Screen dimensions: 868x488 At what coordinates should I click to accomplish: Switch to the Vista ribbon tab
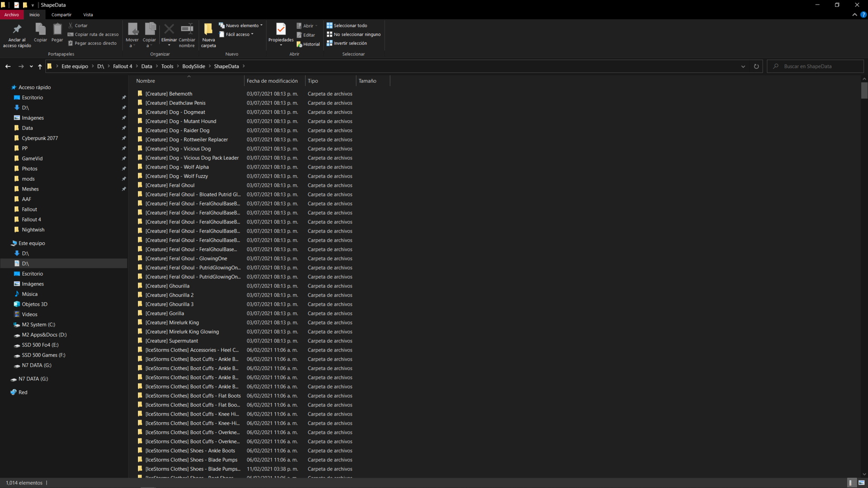coord(88,15)
